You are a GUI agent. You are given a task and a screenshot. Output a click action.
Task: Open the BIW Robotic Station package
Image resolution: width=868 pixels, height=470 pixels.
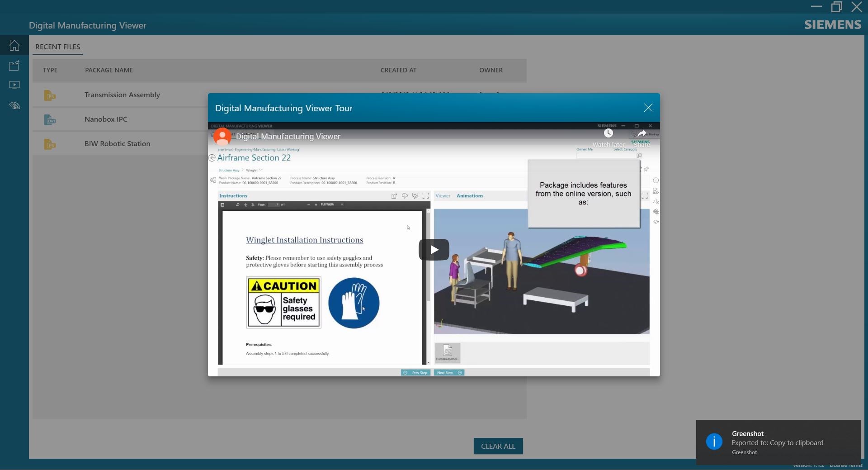pos(117,144)
